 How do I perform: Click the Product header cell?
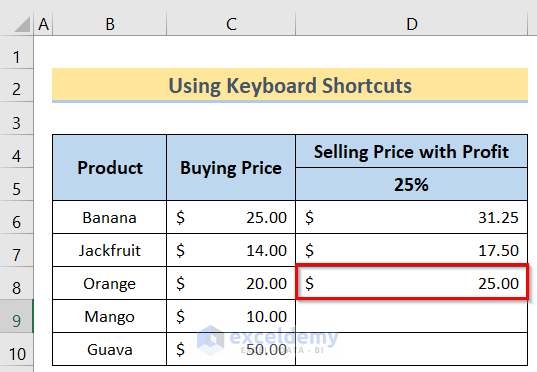(x=110, y=168)
